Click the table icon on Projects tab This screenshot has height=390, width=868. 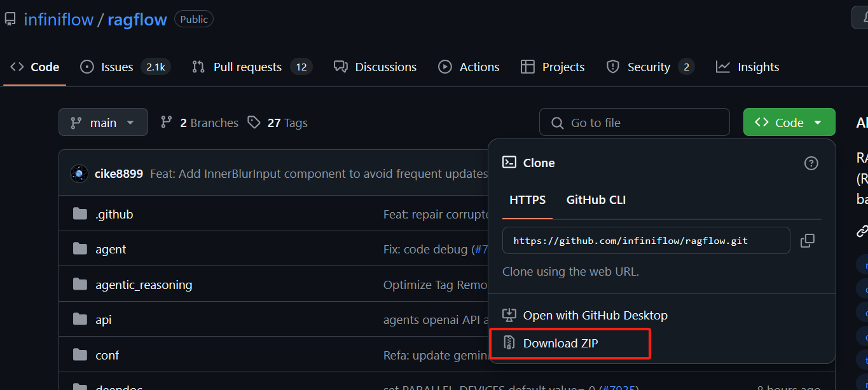pyautogui.click(x=527, y=67)
